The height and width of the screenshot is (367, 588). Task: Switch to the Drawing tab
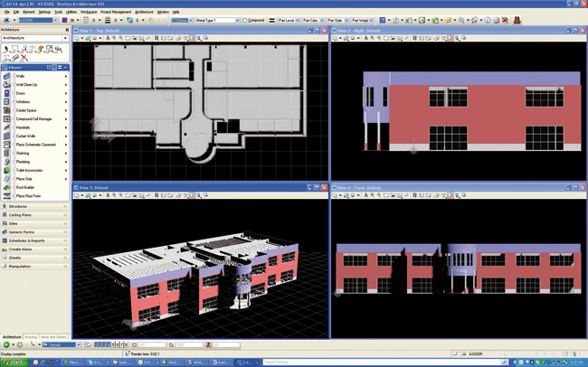31,336
